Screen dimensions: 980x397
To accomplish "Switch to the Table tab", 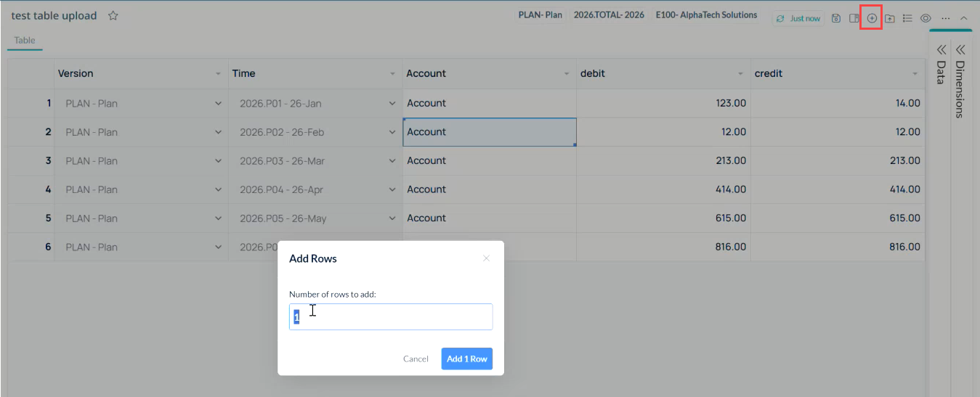I will point(25,41).
